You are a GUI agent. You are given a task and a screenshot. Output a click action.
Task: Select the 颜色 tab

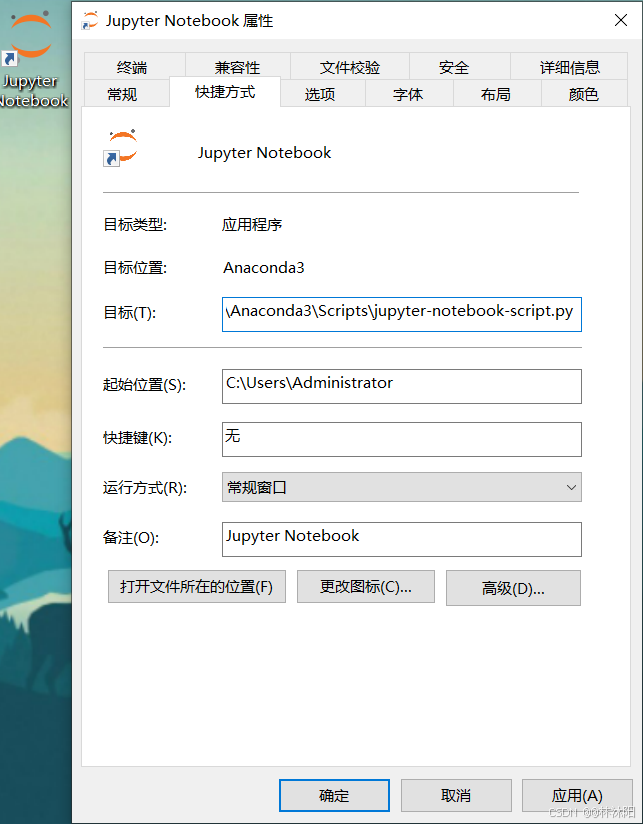tap(584, 94)
